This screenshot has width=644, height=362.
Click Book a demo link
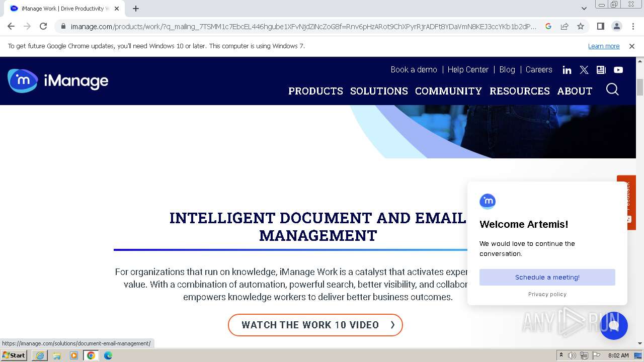coord(414,70)
